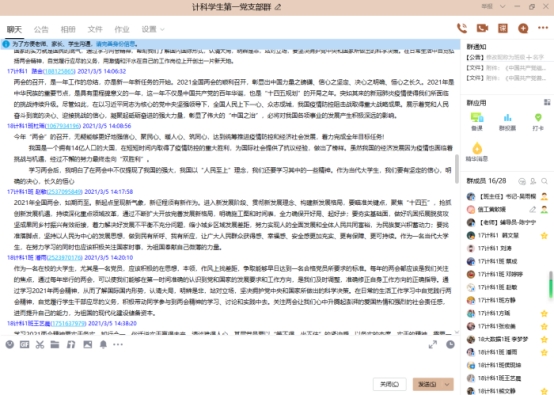Click the 群成员 16/28 header

tap(487, 181)
